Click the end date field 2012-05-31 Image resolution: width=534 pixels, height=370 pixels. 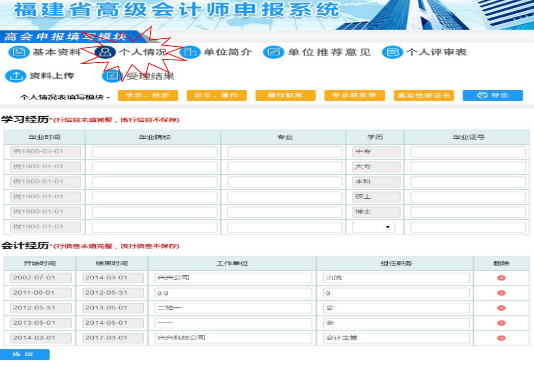click(x=113, y=293)
